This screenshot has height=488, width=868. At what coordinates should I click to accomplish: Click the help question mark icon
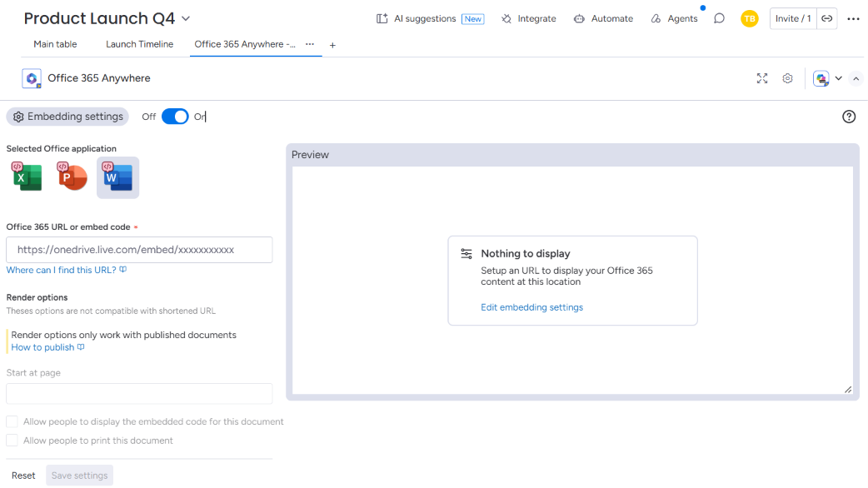[x=849, y=117]
